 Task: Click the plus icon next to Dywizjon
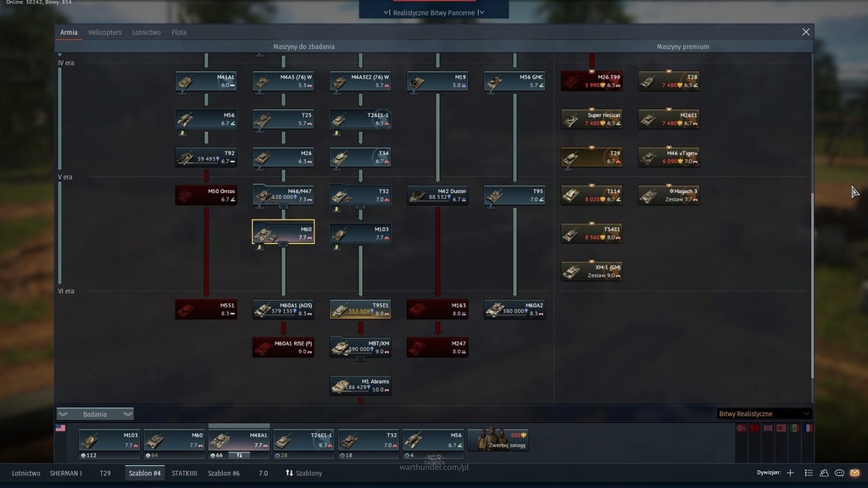(x=791, y=473)
